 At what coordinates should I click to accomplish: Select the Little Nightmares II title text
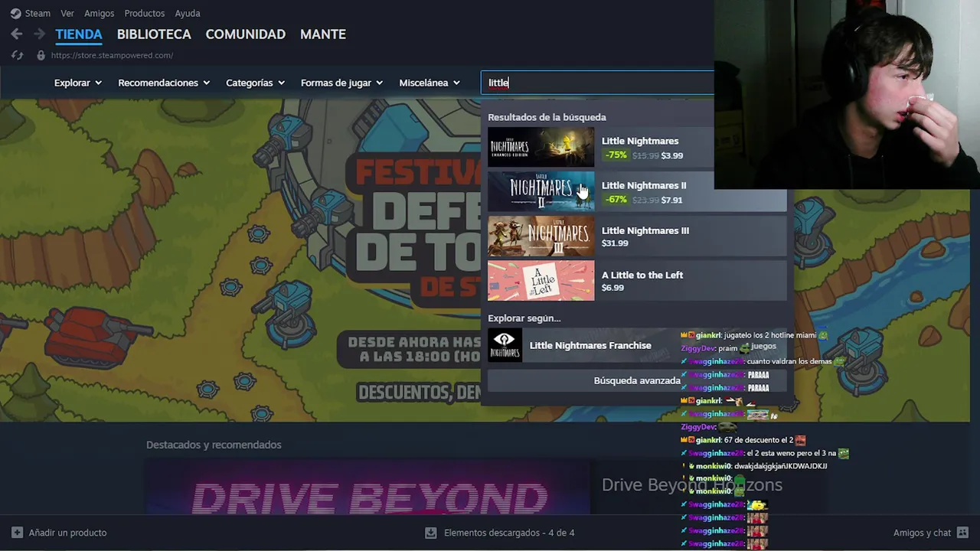pyautogui.click(x=644, y=185)
